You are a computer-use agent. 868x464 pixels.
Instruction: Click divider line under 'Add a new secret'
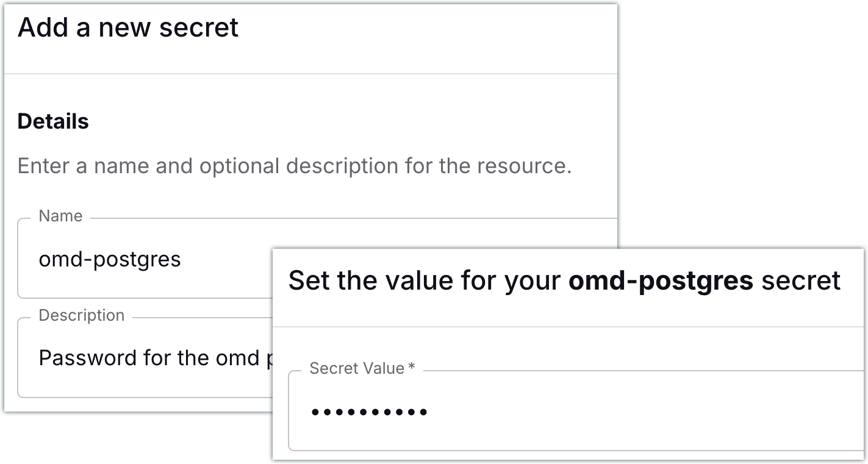[x=311, y=74]
